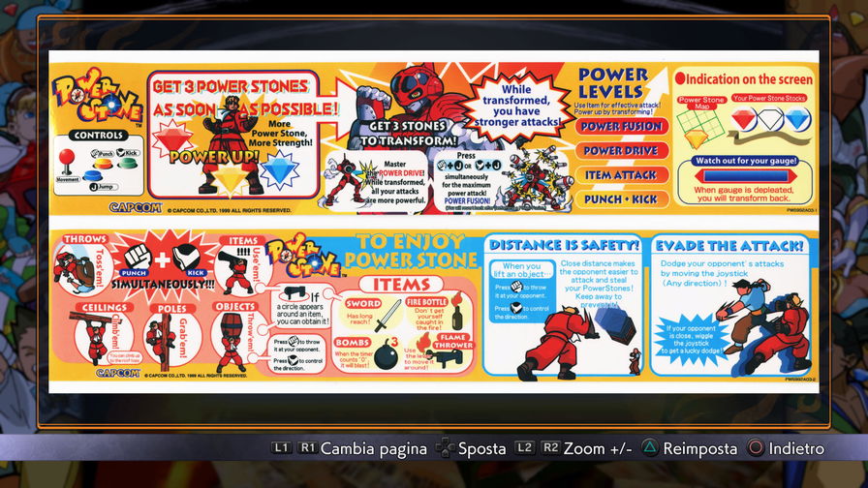The image size is (868, 488).
Task: Click the triangle icon for Reimposta
Action: 653,448
